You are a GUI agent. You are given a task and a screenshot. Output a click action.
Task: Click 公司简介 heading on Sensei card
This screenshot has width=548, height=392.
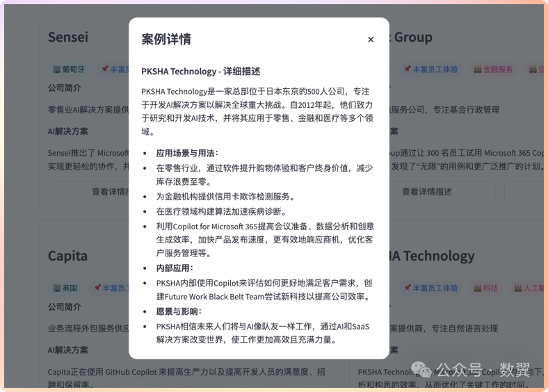(64, 88)
